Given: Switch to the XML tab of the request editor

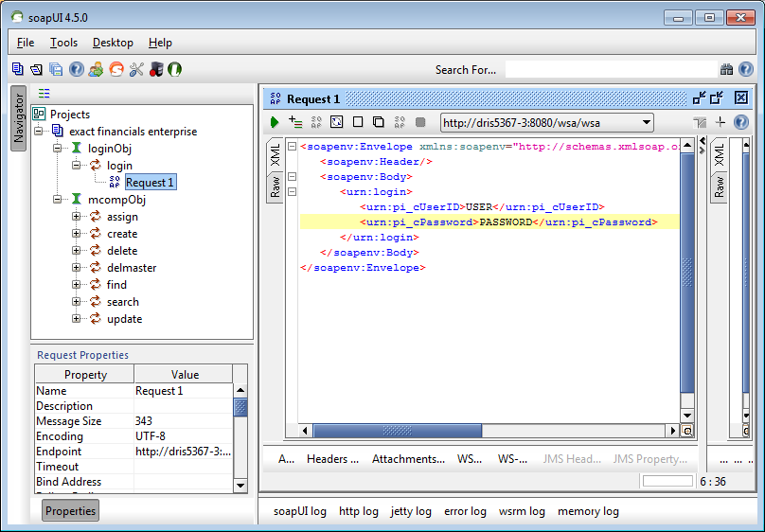Looking at the screenshot, I should tap(276, 155).
